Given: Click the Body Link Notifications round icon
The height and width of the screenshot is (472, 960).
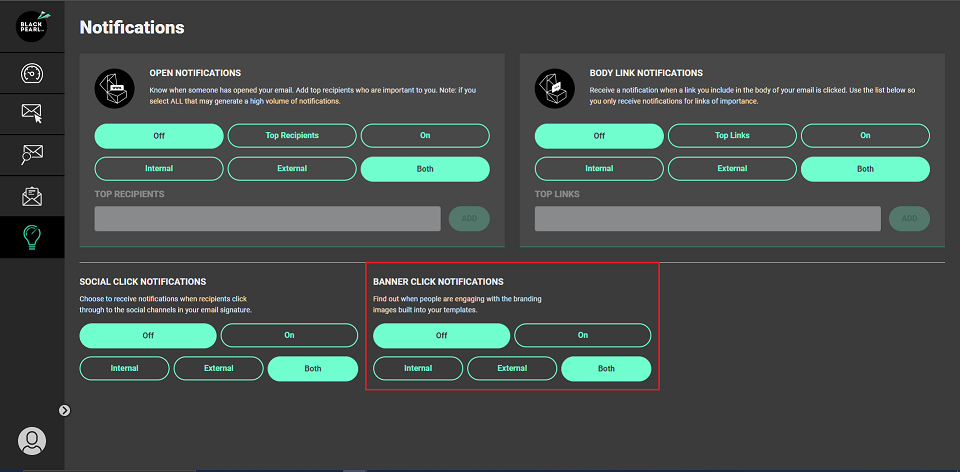Looking at the screenshot, I should [x=555, y=88].
